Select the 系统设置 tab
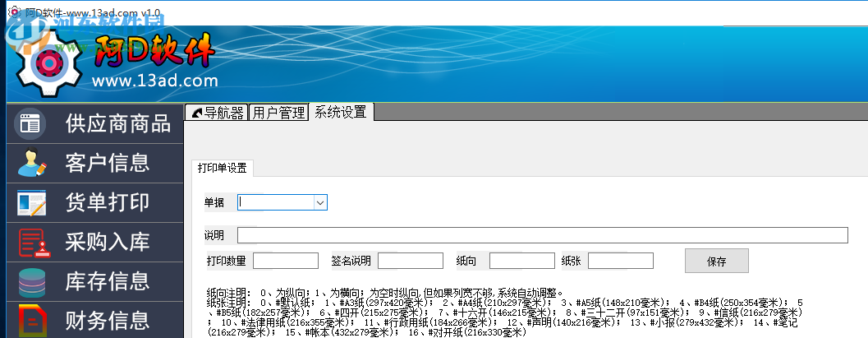 coord(341,112)
